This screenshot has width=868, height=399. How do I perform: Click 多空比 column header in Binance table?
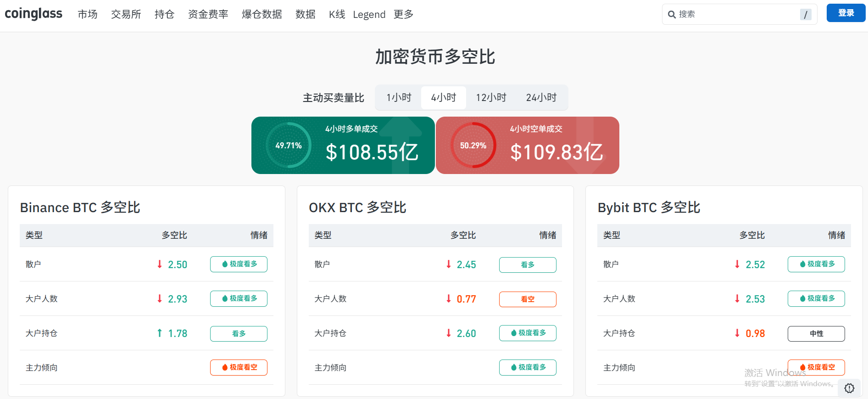point(174,235)
